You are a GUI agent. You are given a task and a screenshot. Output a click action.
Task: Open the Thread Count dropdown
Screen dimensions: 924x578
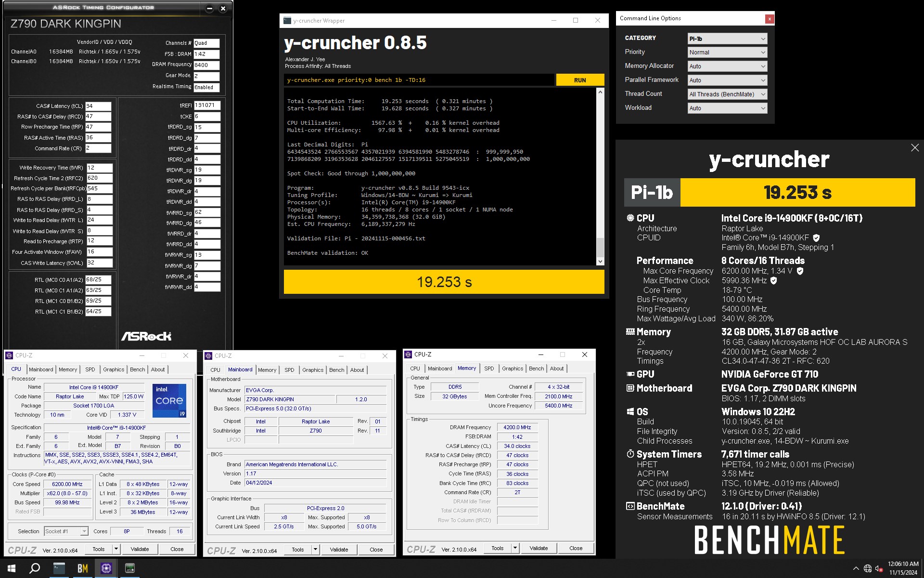point(727,94)
